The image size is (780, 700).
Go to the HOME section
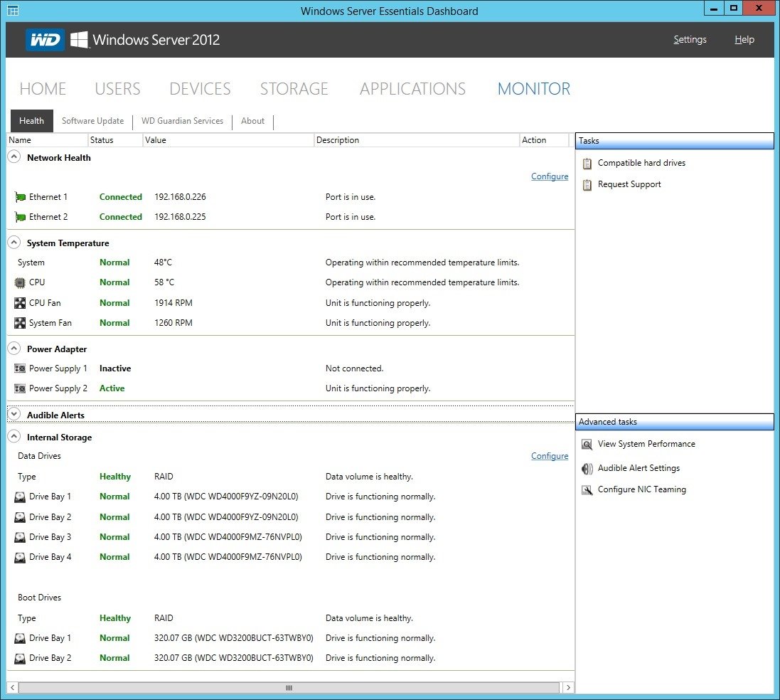coord(43,89)
